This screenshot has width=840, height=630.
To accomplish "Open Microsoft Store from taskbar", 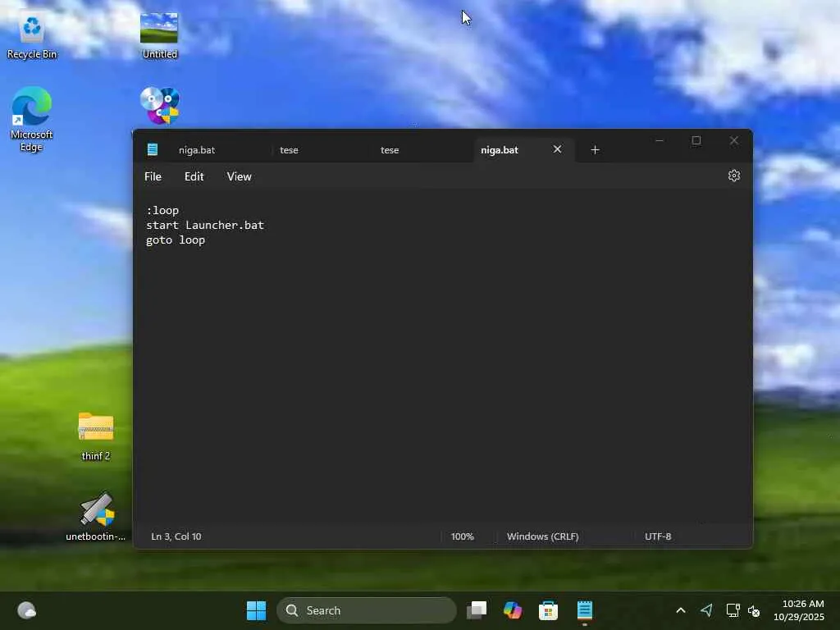I will tap(548, 610).
